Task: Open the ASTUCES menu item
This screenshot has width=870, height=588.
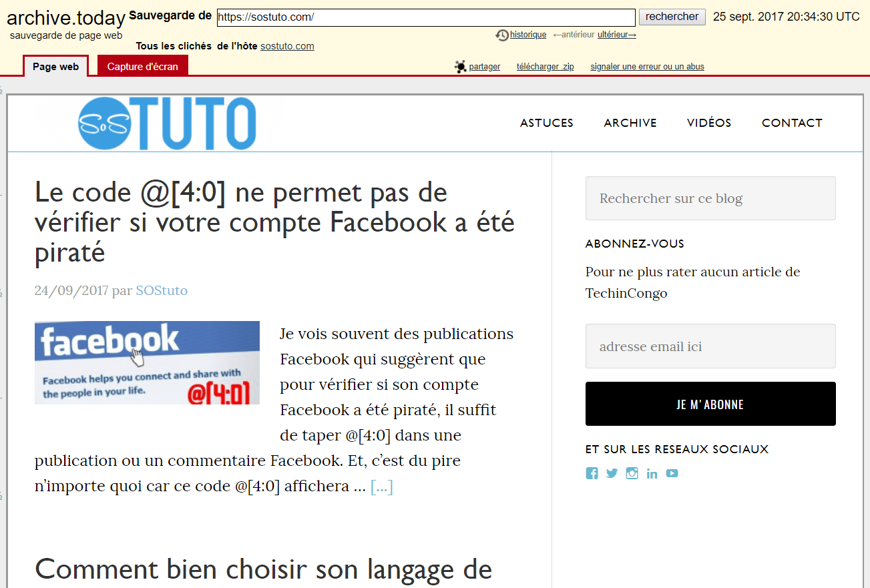Action: pyautogui.click(x=546, y=123)
